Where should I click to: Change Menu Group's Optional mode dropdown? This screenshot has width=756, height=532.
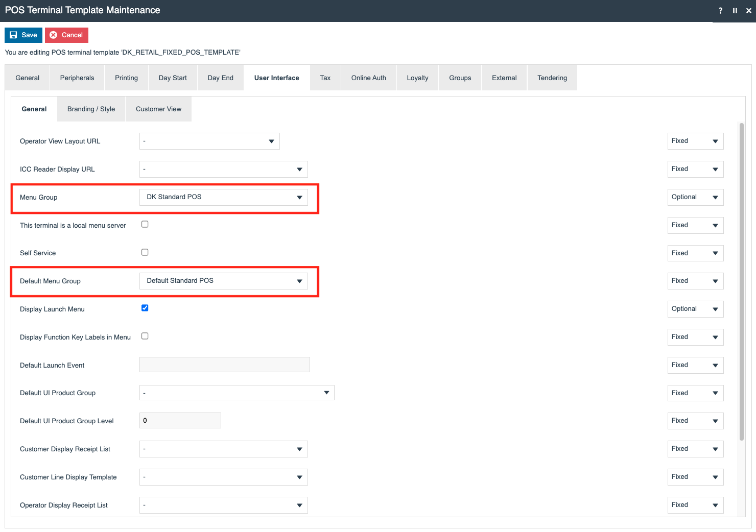[x=695, y=197]
